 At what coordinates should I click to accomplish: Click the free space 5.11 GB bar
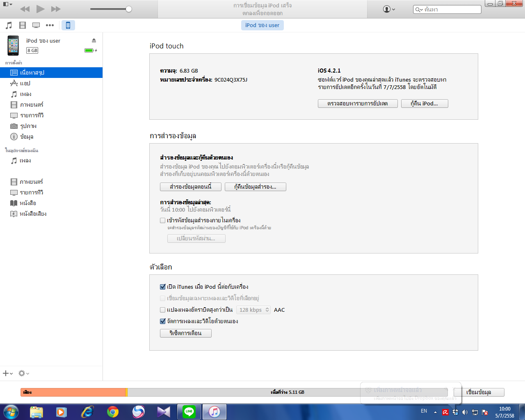(287, 392)
